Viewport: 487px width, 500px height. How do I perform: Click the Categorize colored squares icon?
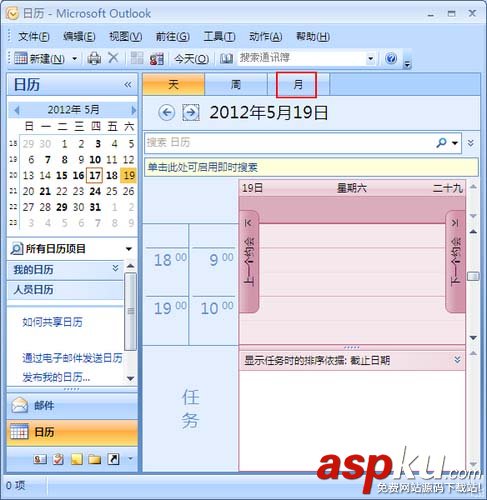tap(157, 59)
